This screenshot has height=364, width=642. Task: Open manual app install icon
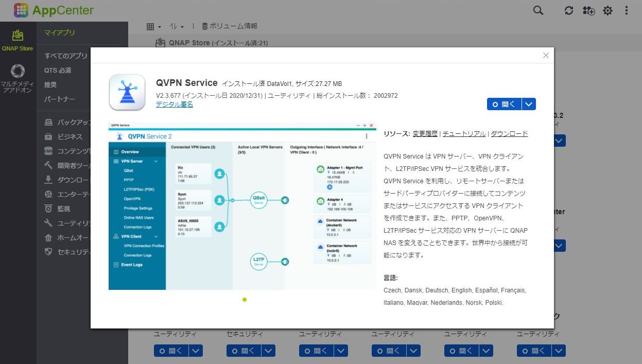pos(588,10)
